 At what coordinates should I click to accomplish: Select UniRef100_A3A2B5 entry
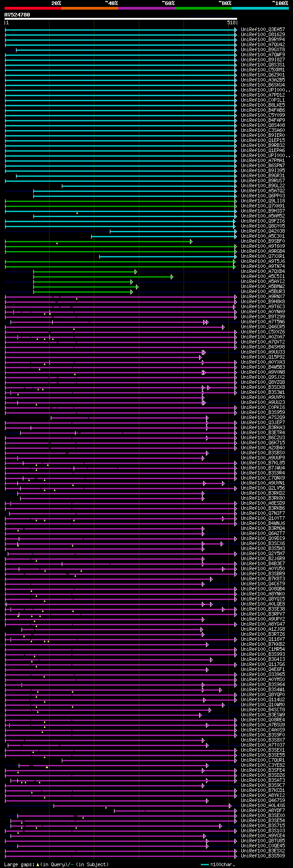coord(263,80)
